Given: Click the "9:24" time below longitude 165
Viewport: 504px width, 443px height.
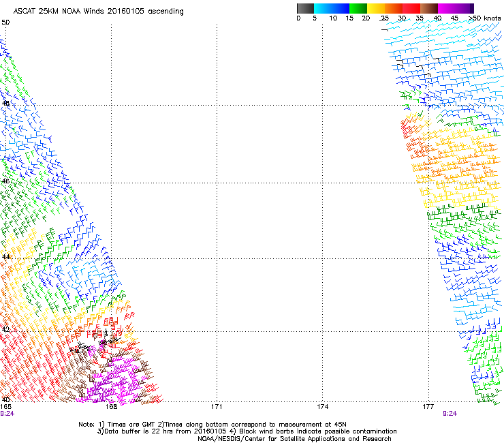Looking at the screenshot, I should (x=7, y=414).
